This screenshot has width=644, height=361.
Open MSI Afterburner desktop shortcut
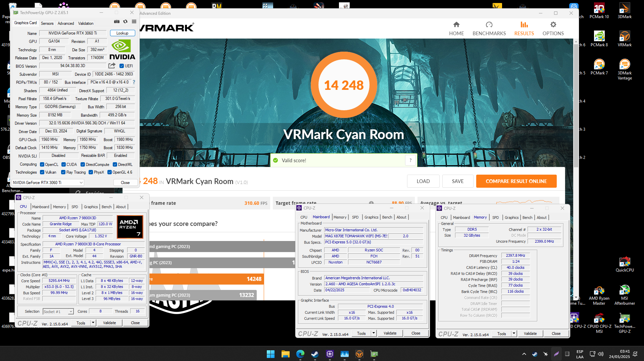pos(625,295)
